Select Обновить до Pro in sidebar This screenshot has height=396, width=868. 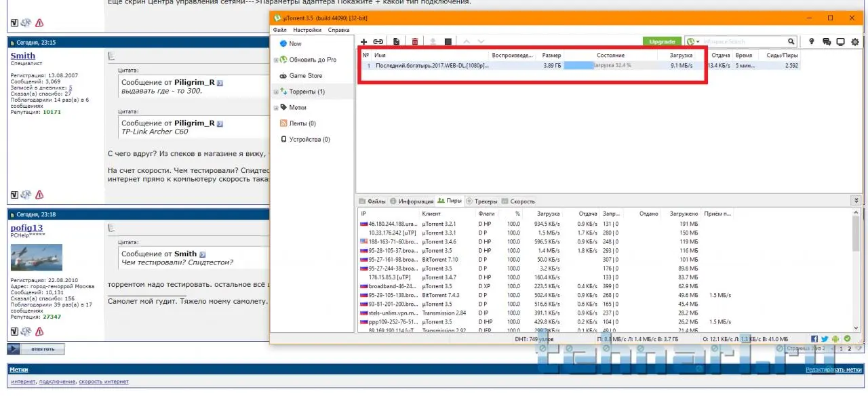pyautogui.click(x=313, y=60)
